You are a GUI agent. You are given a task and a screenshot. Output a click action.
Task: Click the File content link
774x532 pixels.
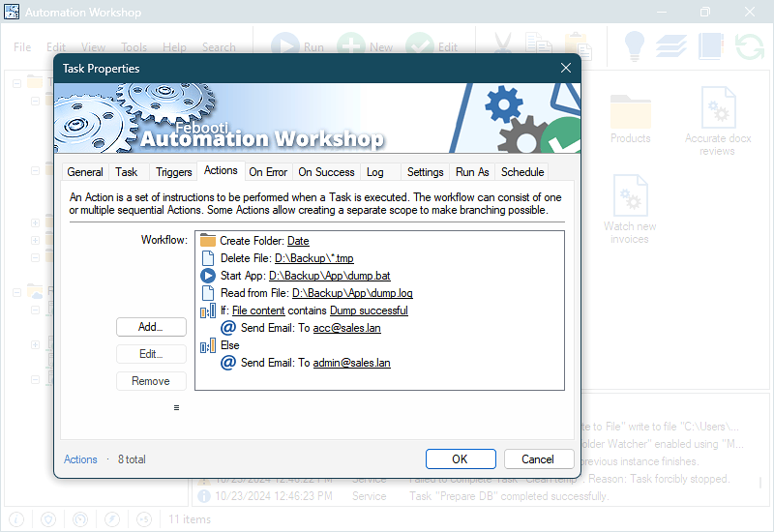(258, 310)
